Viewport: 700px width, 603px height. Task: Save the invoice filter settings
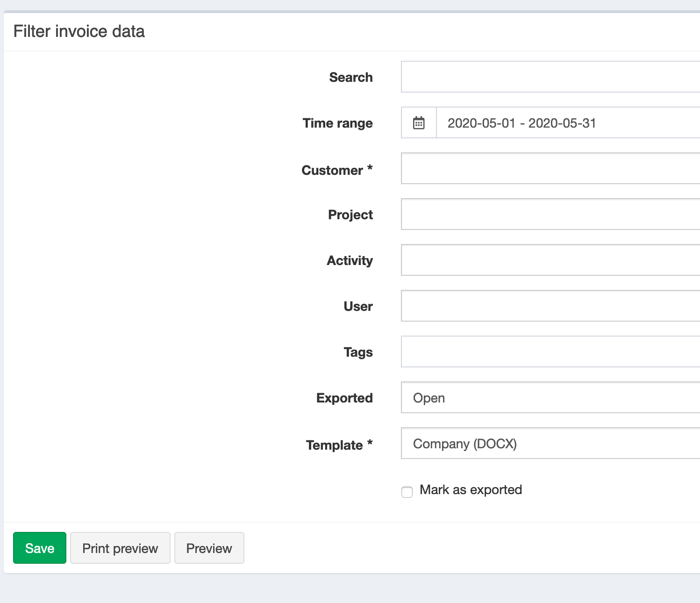39,548
